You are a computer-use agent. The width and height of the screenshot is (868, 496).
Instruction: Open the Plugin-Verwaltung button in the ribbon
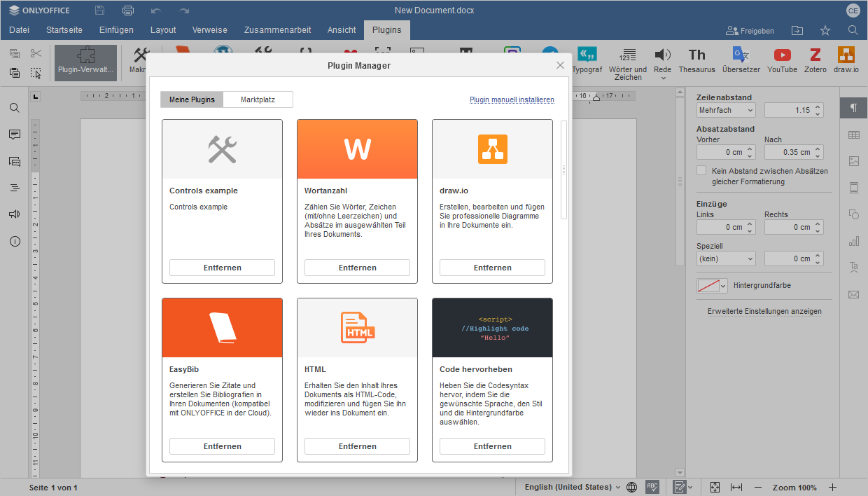(x=85, y=62)
